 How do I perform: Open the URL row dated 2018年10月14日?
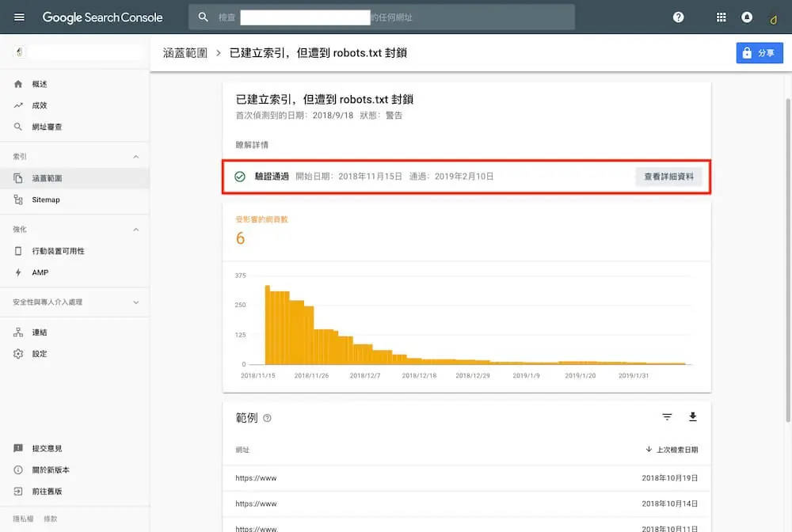click(466, 503)
